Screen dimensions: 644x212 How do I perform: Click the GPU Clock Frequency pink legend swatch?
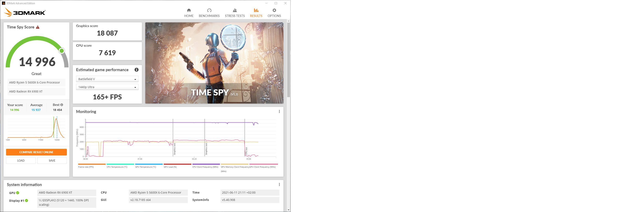click(264, 164)
